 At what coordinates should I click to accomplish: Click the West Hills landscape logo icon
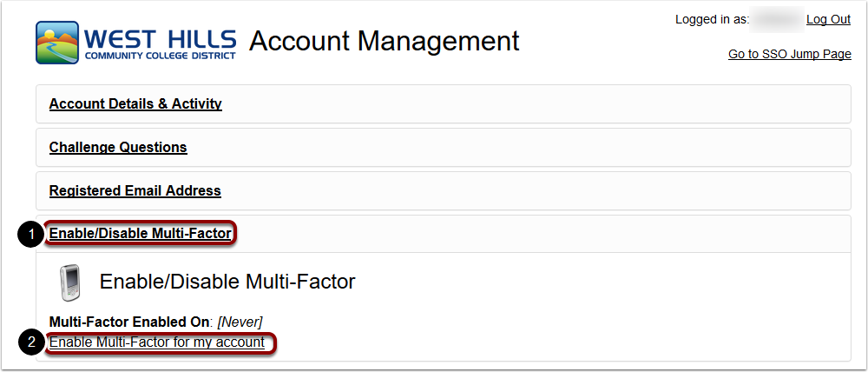pos(57,43)
